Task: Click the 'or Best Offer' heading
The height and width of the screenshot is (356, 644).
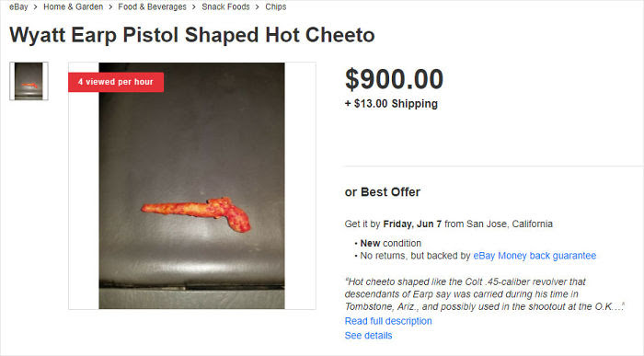Action: click(x=383, y=191)
